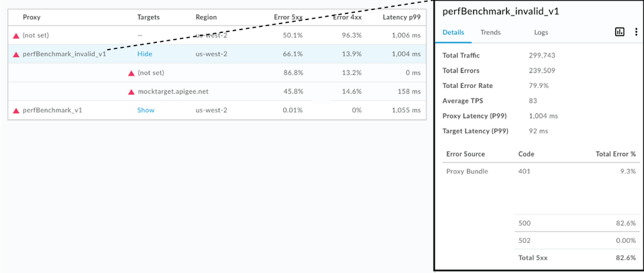Click the alert triangle beside the (not set) target

[x=131, y=72]
